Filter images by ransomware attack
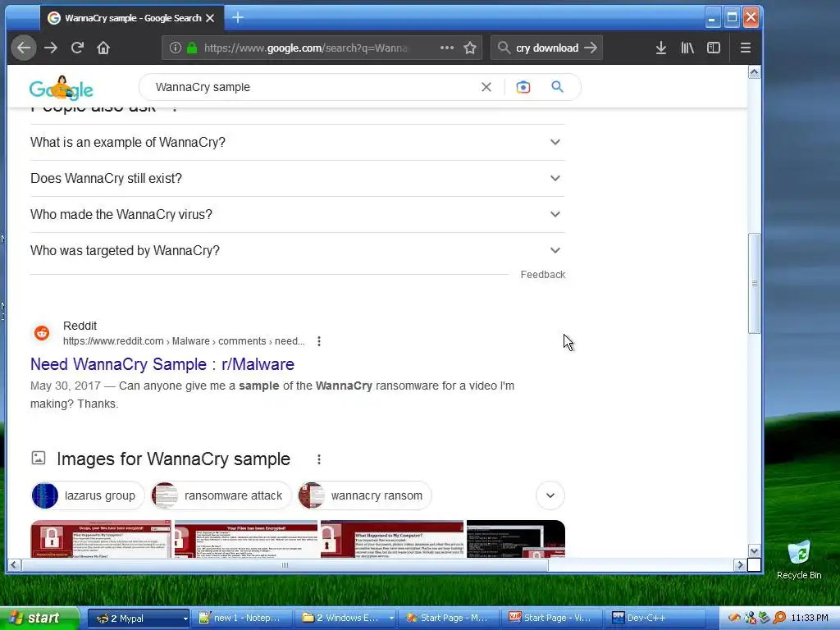 point(221,495)
